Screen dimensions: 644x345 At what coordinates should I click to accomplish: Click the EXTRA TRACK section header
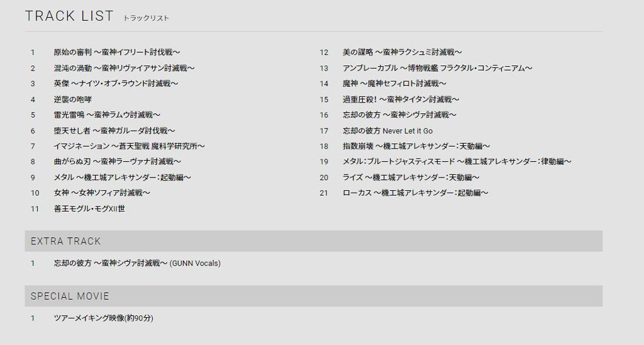pos(313,241)
